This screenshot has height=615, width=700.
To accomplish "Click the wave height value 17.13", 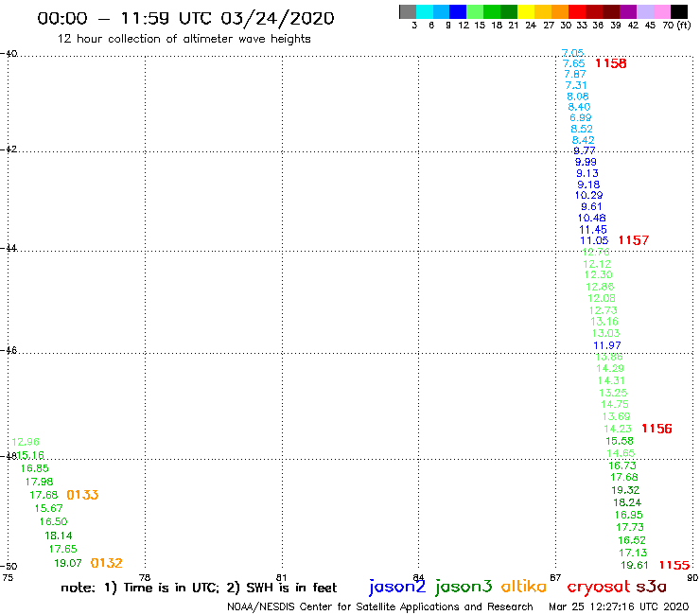I will pos(633,553).
